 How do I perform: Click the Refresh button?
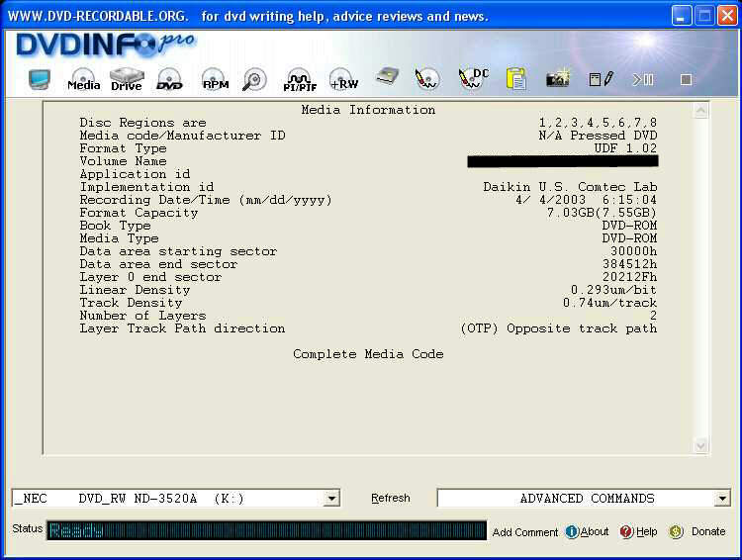tap(391, 498)
